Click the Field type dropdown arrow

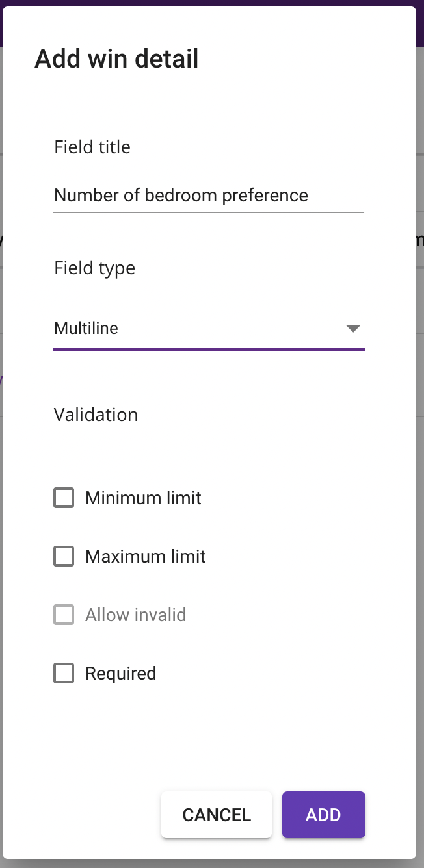click(352, 329)
